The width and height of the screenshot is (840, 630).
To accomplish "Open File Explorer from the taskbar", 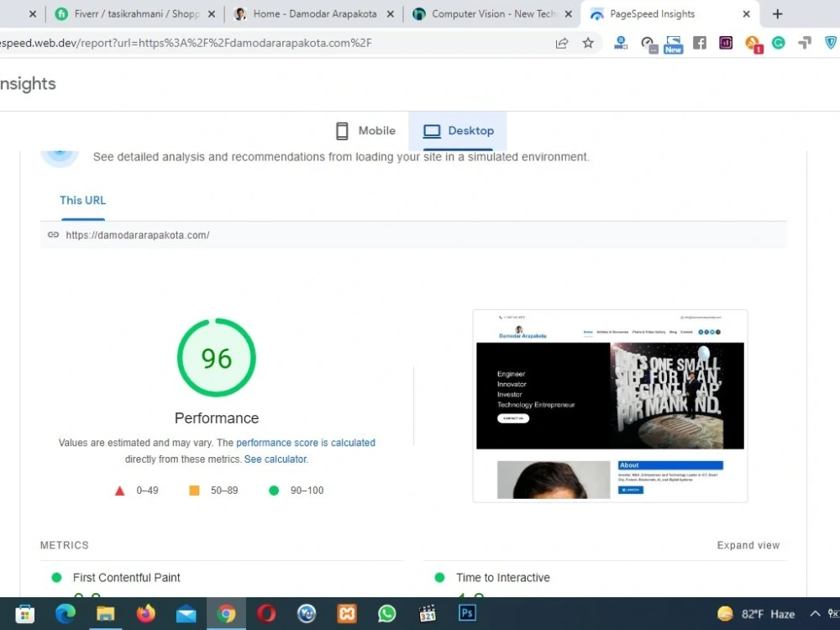I will [x=106, y=614].
